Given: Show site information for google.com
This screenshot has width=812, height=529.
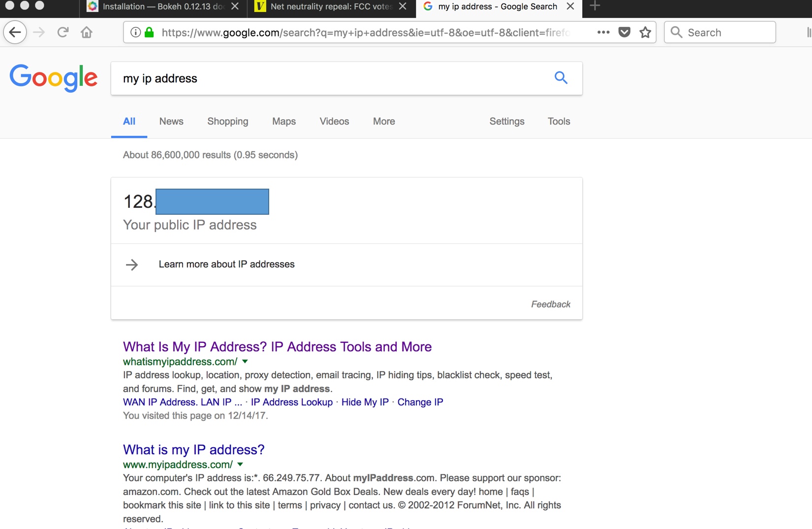Looking at the screenshot, I should pos(135,33).
